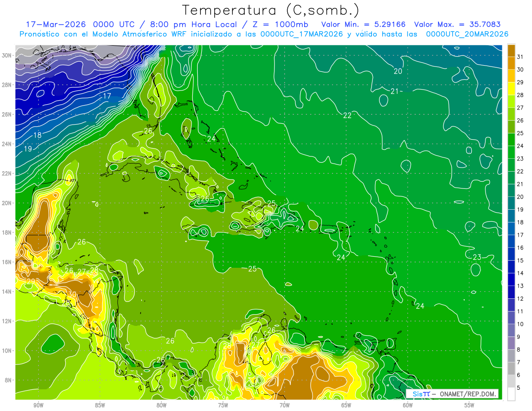This screenshot has height=411, width=532.
Task: Click the '10N' latitude axis label
Action: click(x=7, y=351)
